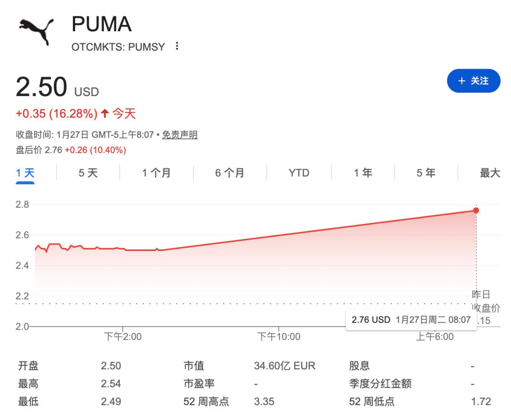Select the 1 天 chart tab
Screen dimensions: 511x420
[x=25, y=173]
